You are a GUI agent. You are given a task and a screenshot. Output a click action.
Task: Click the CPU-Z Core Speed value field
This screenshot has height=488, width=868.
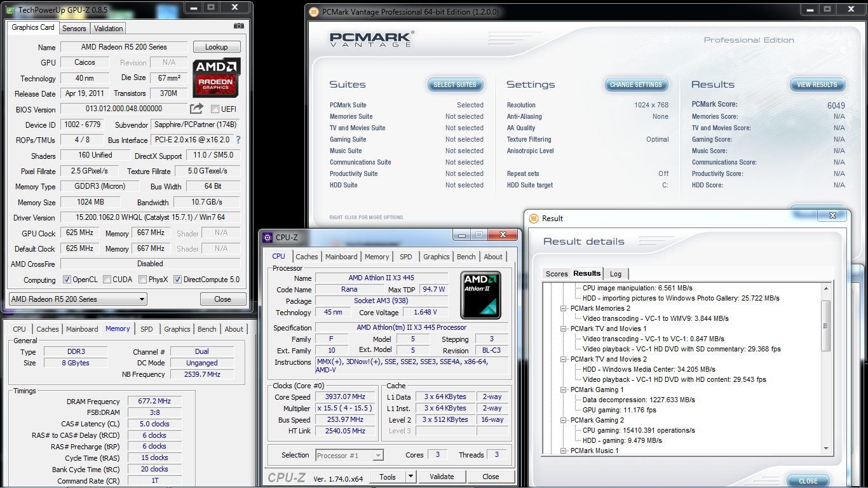346,397
